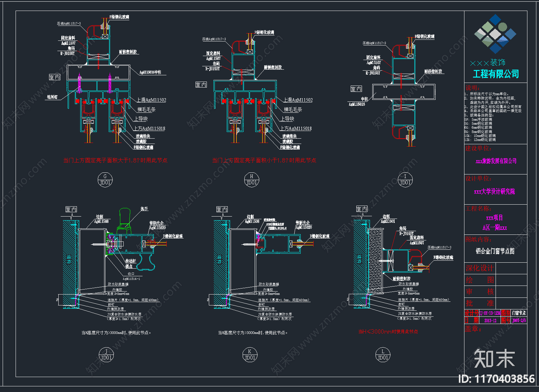
Task: Select the sheet number JD01-2/5
Action: (x=519, y=321)
